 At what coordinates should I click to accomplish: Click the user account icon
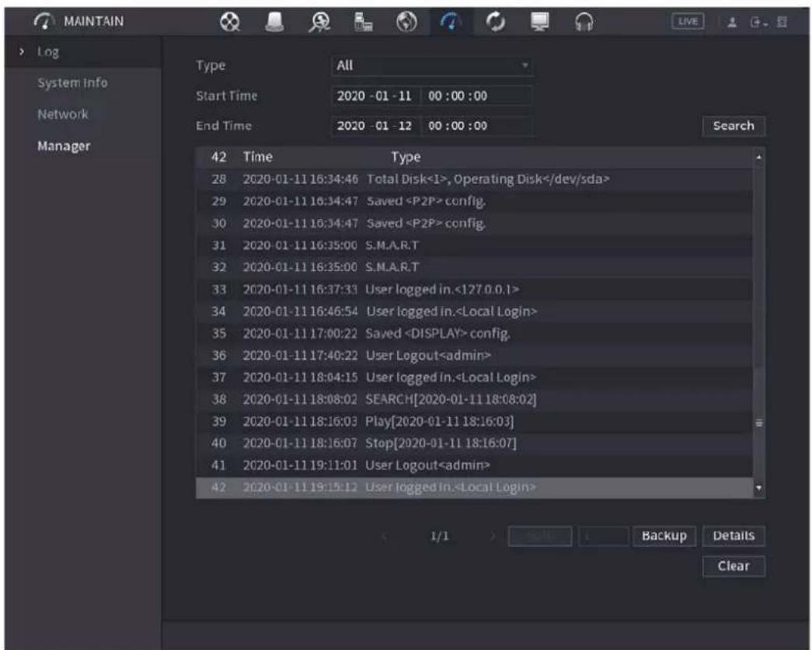[x=732, y=23]
